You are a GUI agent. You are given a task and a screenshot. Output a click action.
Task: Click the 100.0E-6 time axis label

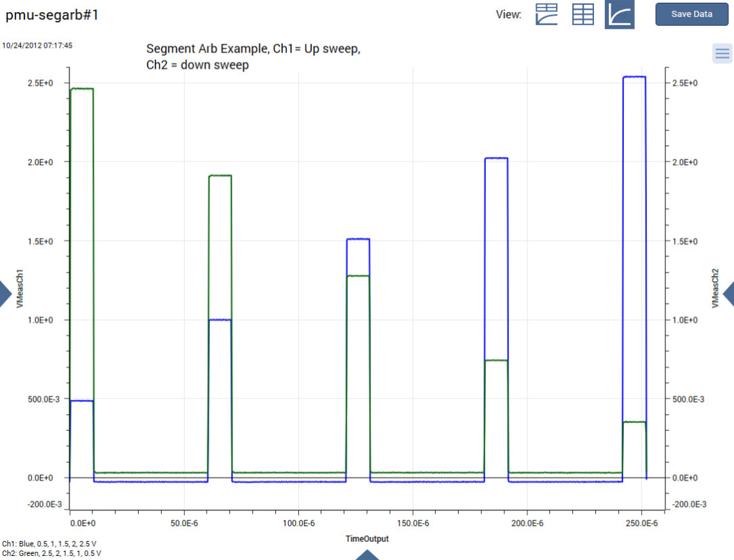(298, 523)
